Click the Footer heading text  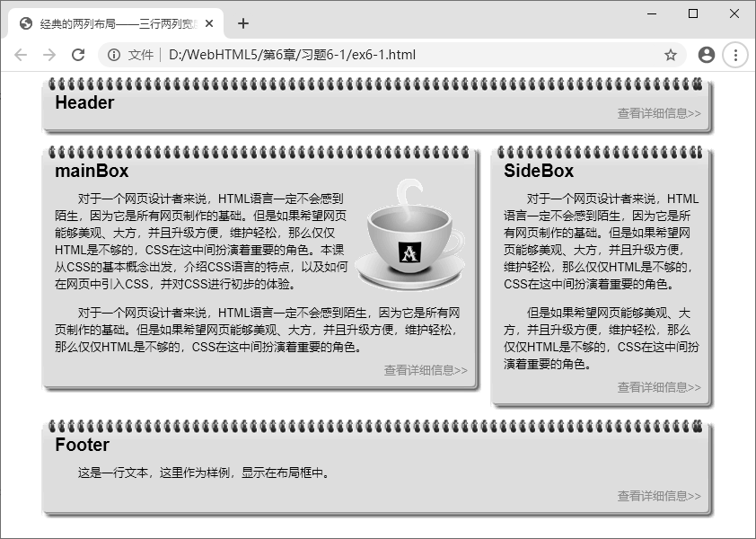pyautogui.click(x=83, y=446)
